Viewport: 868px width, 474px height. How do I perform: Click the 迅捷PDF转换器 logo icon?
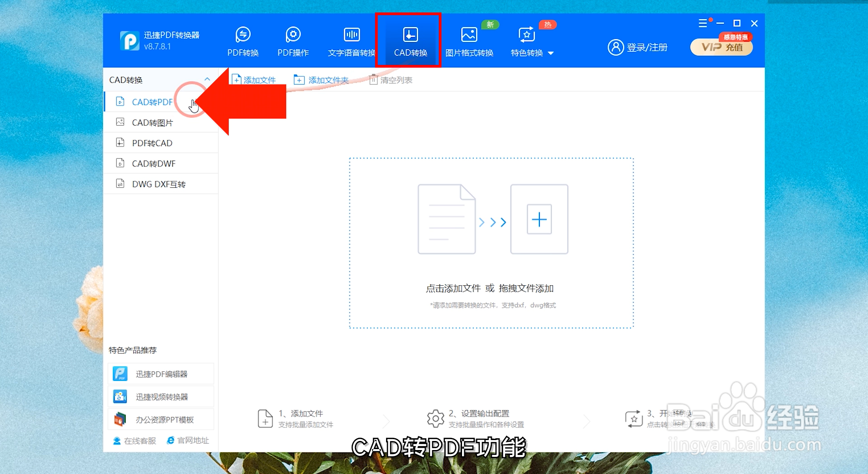click(x=130, y=41)
